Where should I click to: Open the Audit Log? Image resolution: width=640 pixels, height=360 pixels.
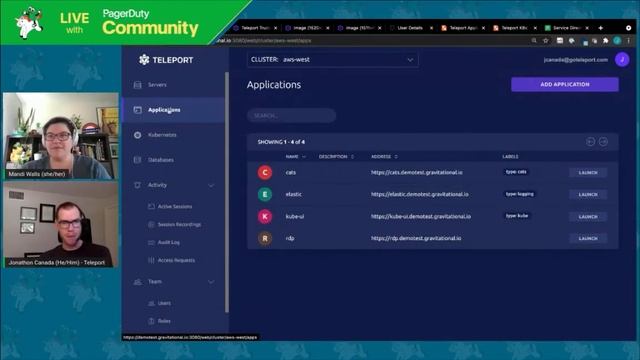[169, 242]
